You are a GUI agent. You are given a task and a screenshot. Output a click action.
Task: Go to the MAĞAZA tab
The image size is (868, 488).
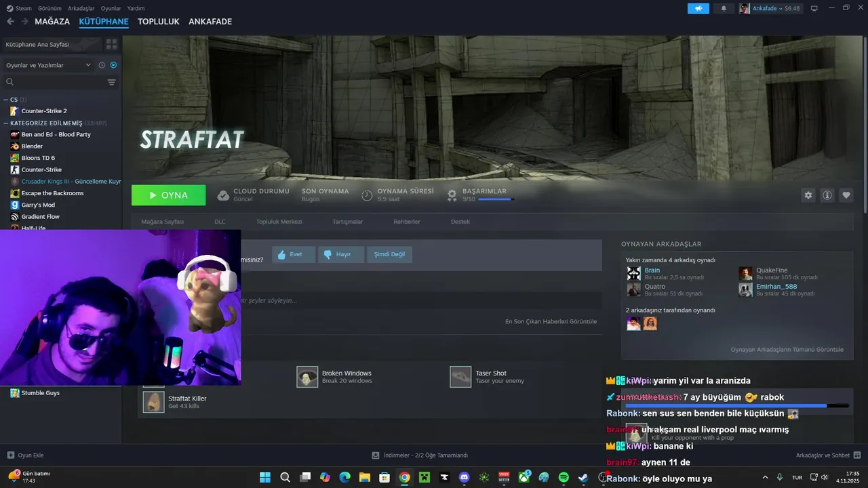pyautogui.click(x=52, y=22)
